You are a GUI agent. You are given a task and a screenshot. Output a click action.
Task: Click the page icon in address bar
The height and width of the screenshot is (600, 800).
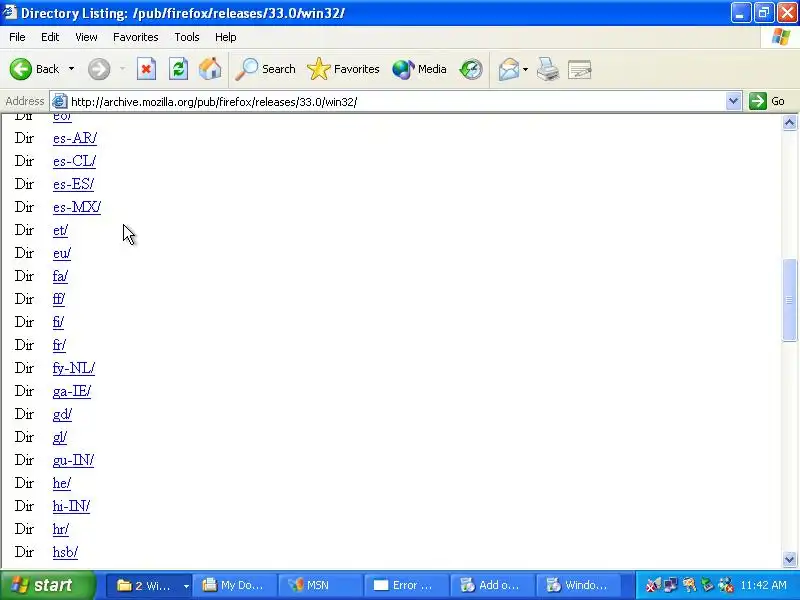(x=60, y=102)
